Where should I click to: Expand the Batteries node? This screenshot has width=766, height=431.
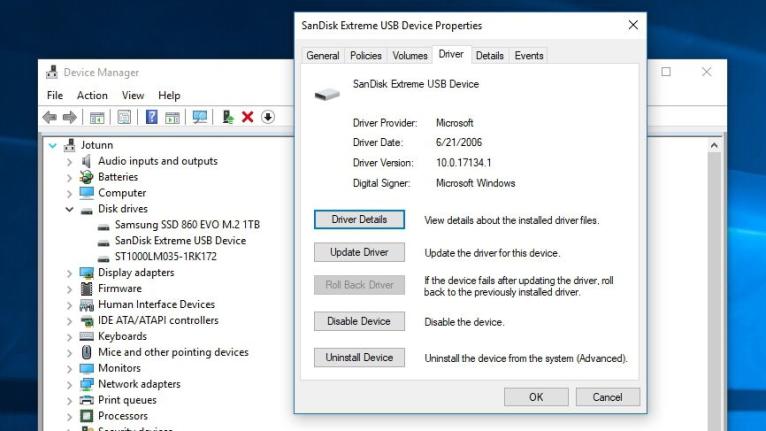[x=69, y=177]
